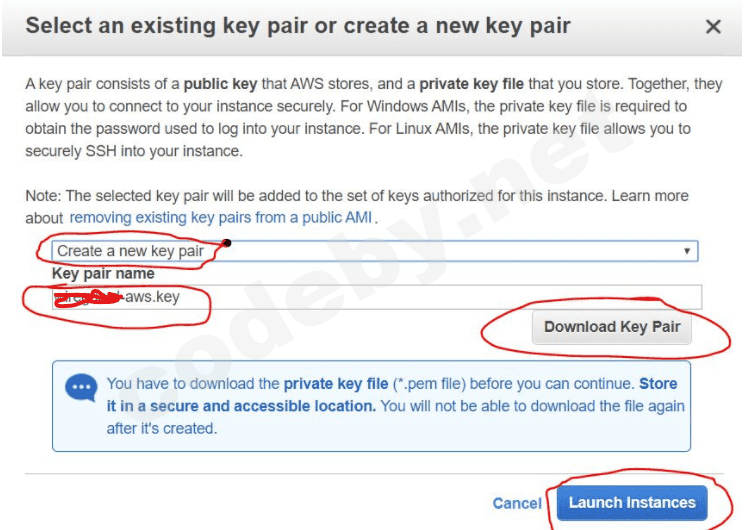
Task: Click the dialog title 'Select an existing key pair'
Action: click(x=298, y=26)
